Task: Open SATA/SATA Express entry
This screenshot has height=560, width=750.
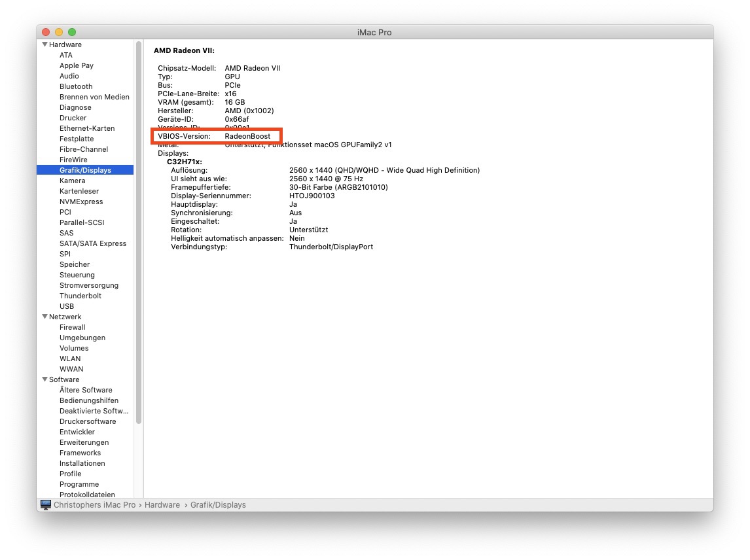Action: 93,243
